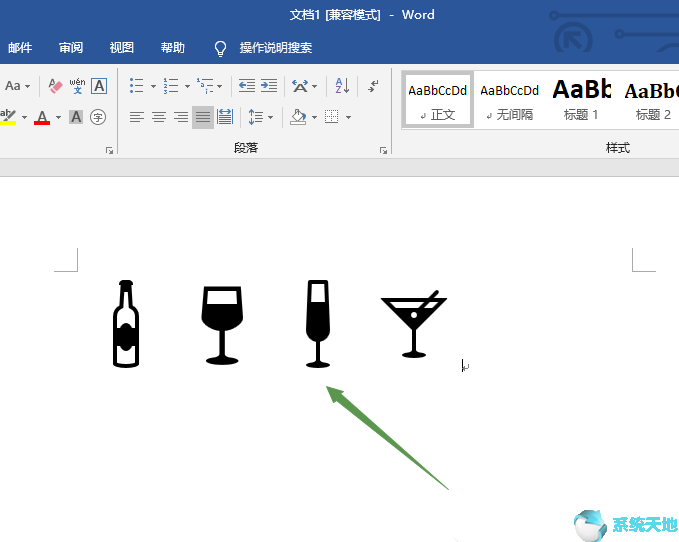Image resolution: width=679 pixels, height=542 pixels.
Task: Open the 帮助 (Help) tab
Action: [x=173, y=48]
